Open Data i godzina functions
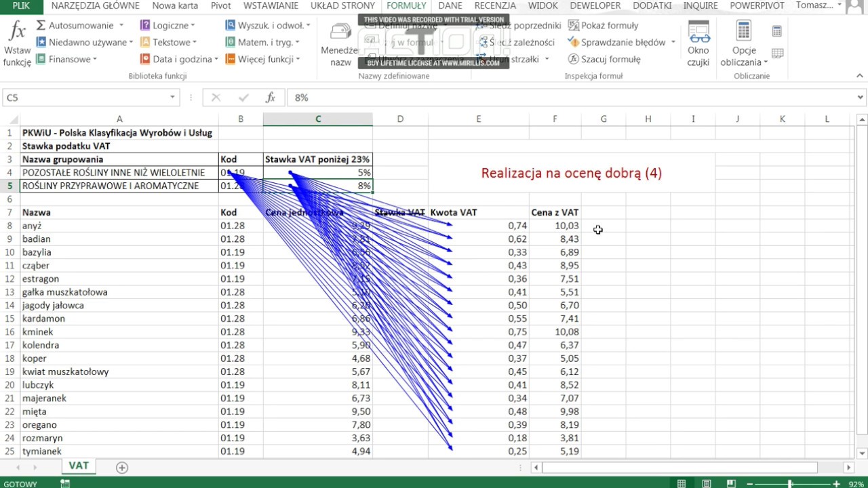Viewport: 868px width, 488px height. point(179,59)
